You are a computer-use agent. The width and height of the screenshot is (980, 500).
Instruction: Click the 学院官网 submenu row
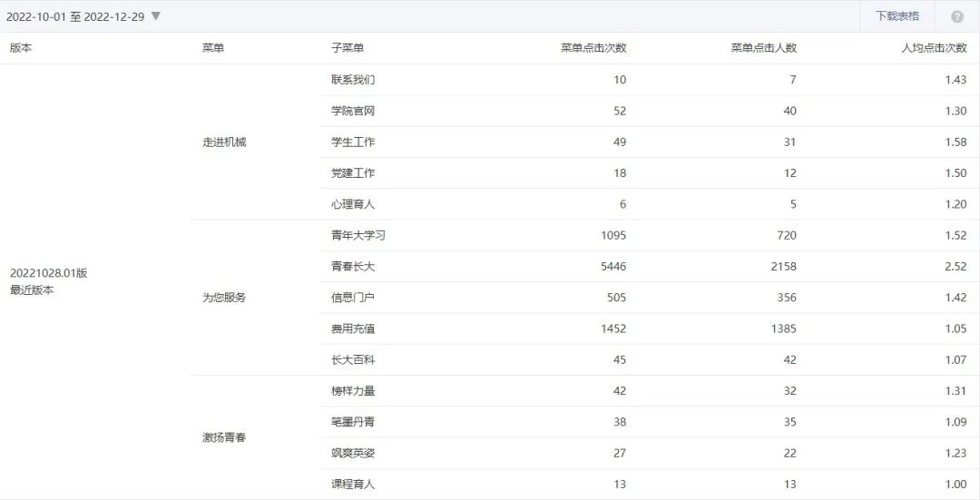(353, 111)
